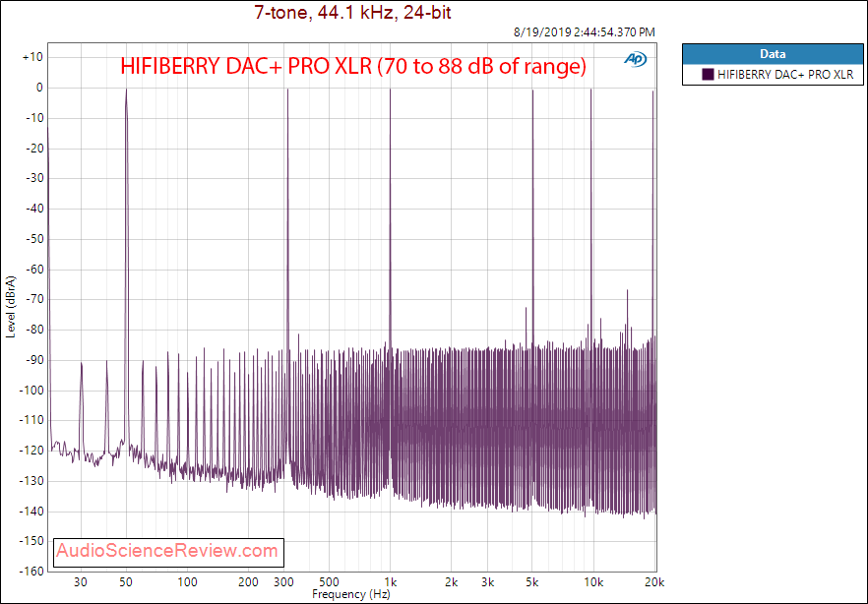
Task: Select the "500" frequency axis tick label
Action: (330, 582)
